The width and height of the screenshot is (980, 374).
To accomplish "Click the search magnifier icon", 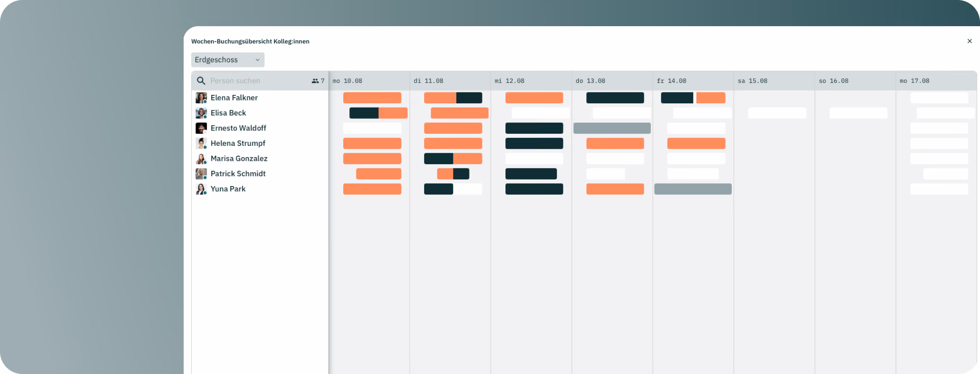I will (201, 81).
